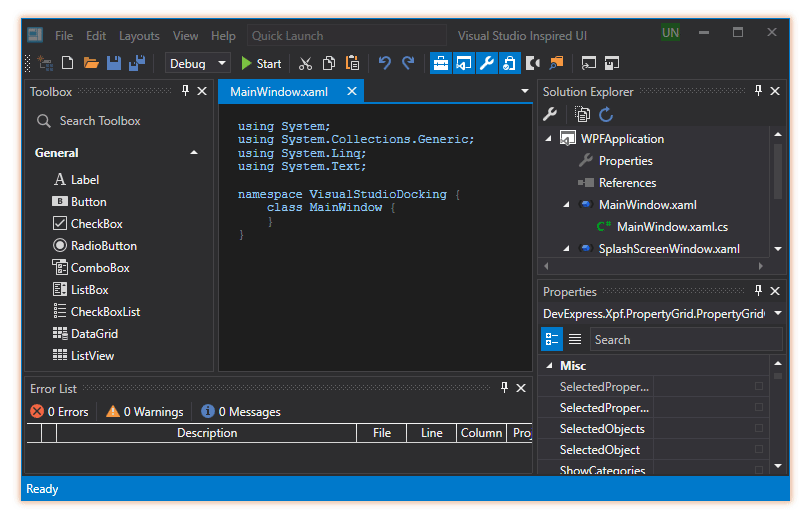The width and height of the screenshot is (806, 522).
Task: Collapse the General toolbox group
Action: (x=194, y=153)
